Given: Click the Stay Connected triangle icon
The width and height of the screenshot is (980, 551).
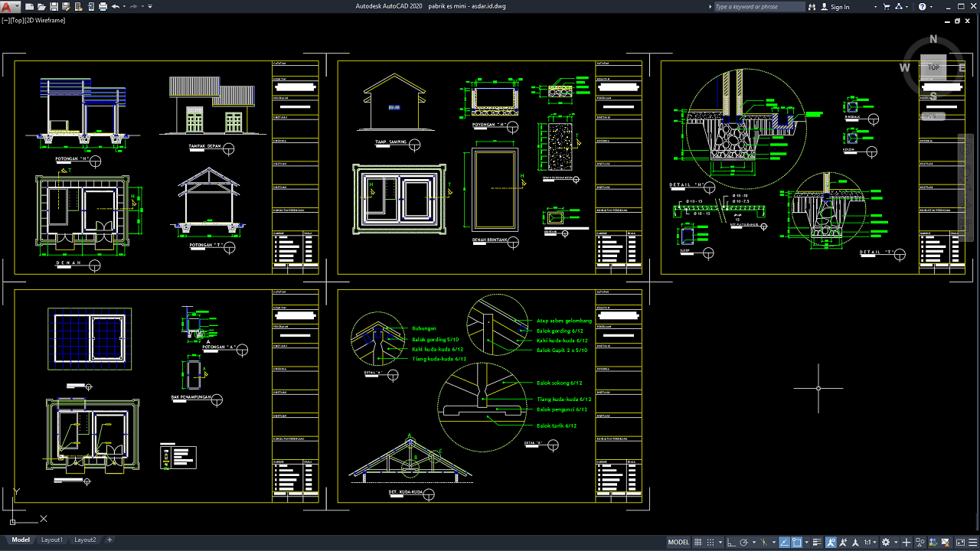Looking at the screenshot, I should coord(899,6).
